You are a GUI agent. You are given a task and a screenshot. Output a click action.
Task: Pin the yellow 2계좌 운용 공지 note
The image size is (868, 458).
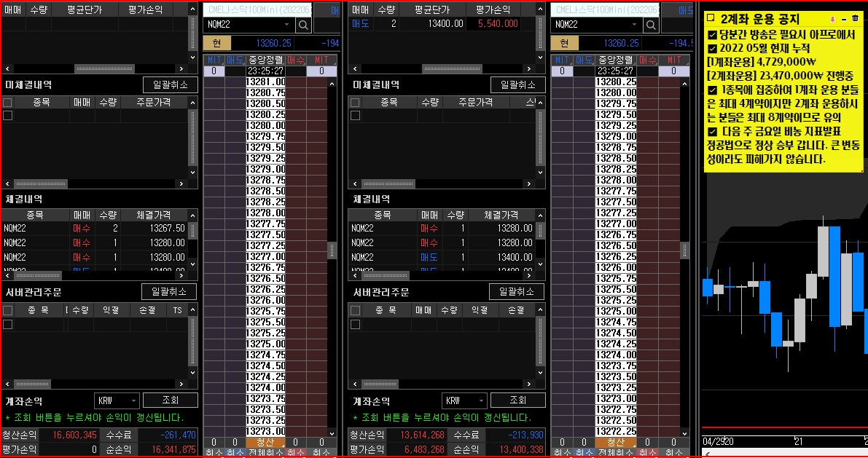coord(832,19)
